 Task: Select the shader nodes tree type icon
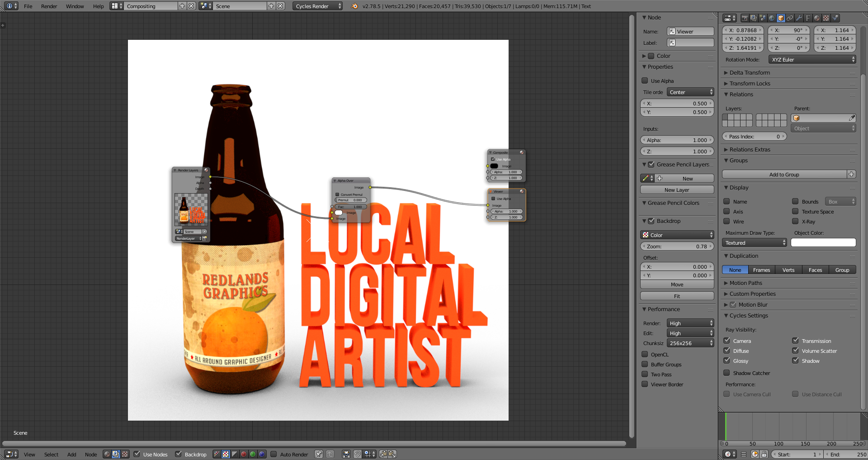(x=107, y=454)
